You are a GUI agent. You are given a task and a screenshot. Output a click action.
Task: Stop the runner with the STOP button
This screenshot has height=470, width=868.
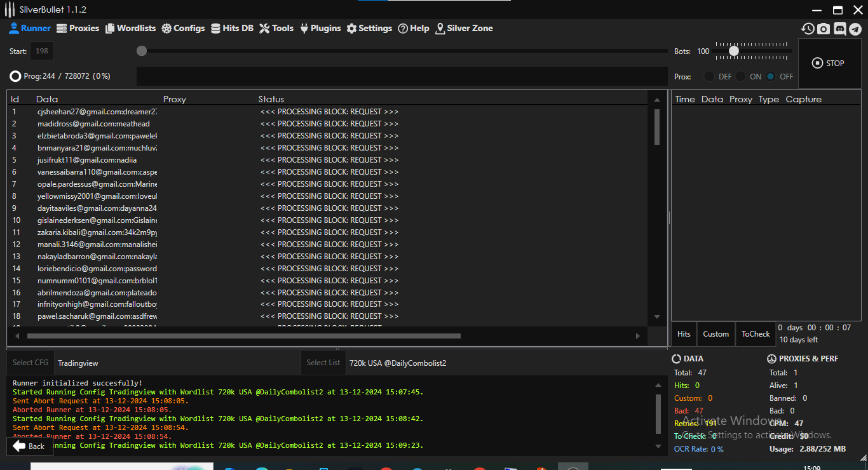(x=829, y=64)
